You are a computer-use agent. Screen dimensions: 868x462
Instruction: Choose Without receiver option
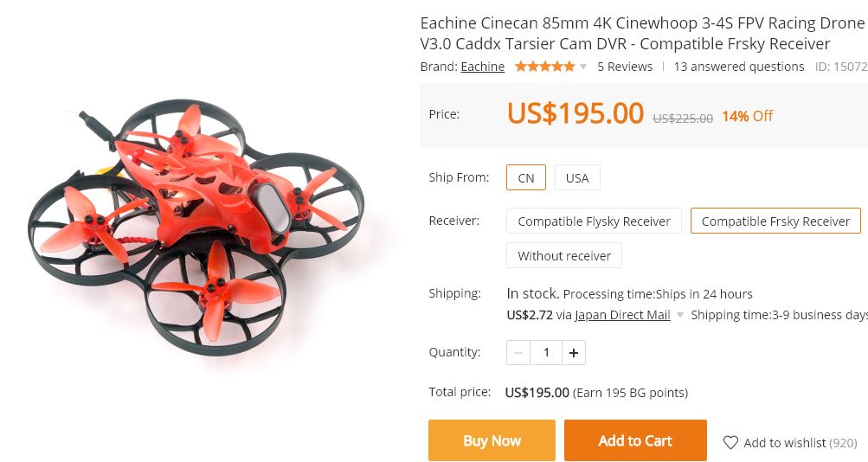click(564, 255)
